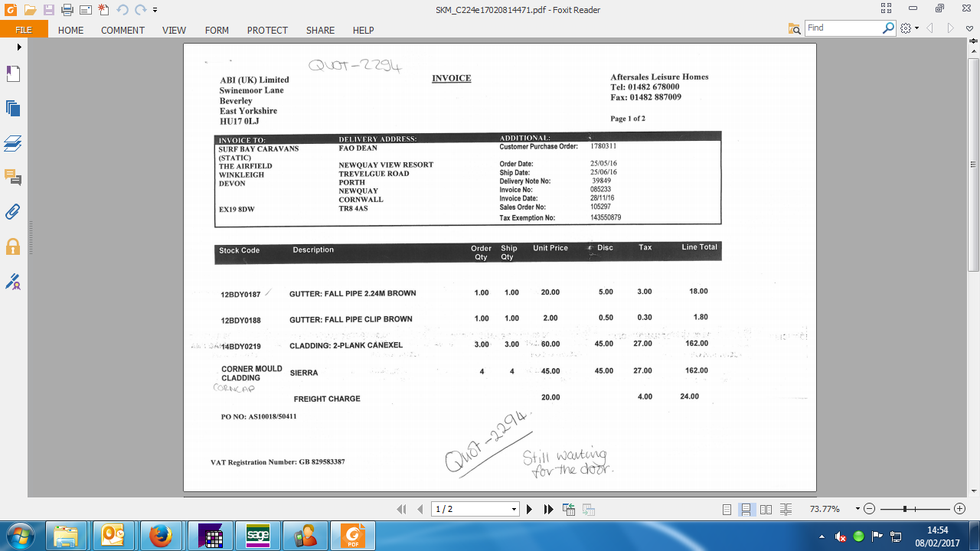
Task: Open the Security lock panel
Action: coord(13,246)
